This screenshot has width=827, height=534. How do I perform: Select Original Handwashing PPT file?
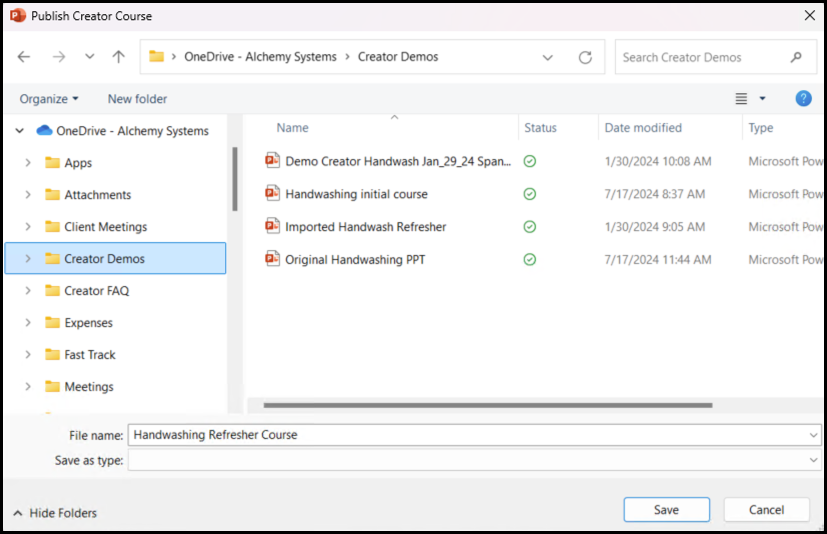click(355, 260)
